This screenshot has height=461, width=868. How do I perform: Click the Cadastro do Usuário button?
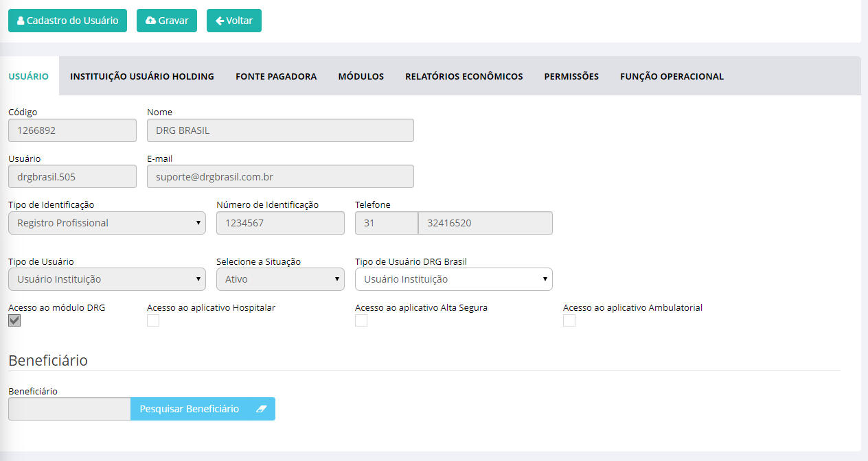[68, 21]
